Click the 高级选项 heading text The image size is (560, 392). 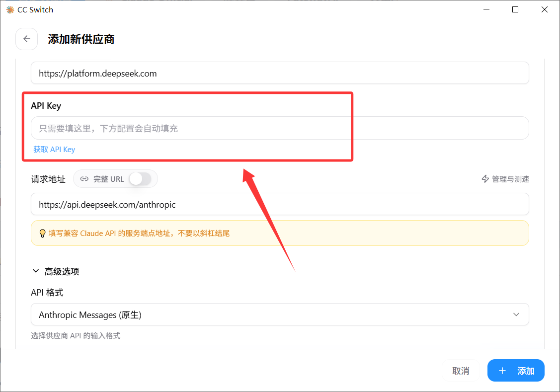point(62,272)
